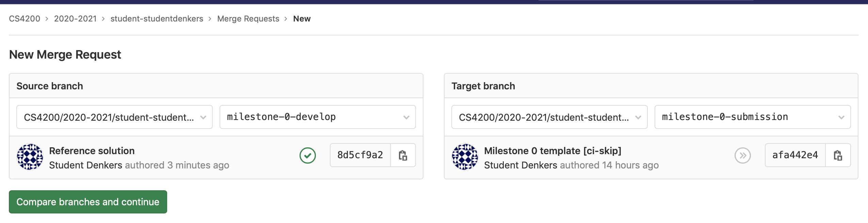This screenshot has width=868, height=223.
Task: Click source commit hash 8d5cf9a2
Action: (x=360, y=155)
